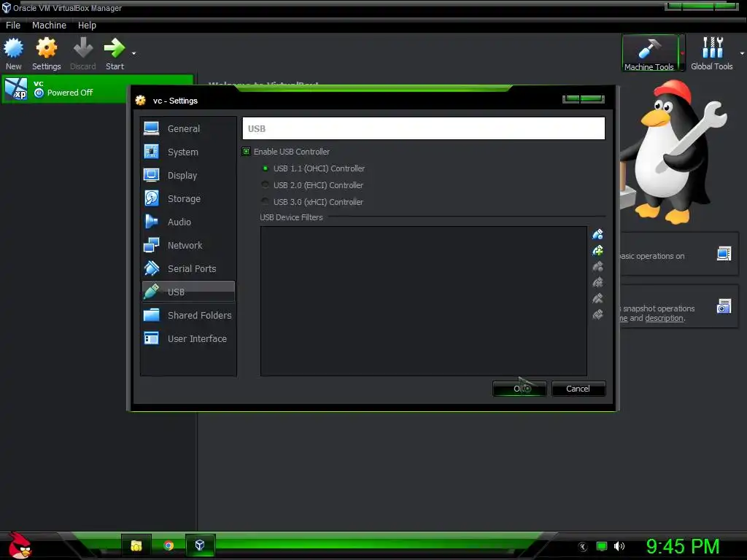Click the details icon in Welcome pane
The image size is (747, 560).
tap(724, 253)
